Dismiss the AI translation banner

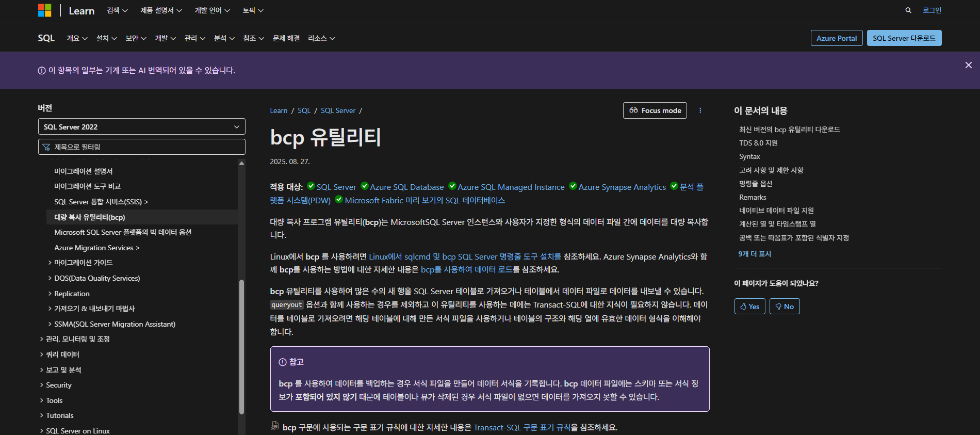[x=968, y=65]
